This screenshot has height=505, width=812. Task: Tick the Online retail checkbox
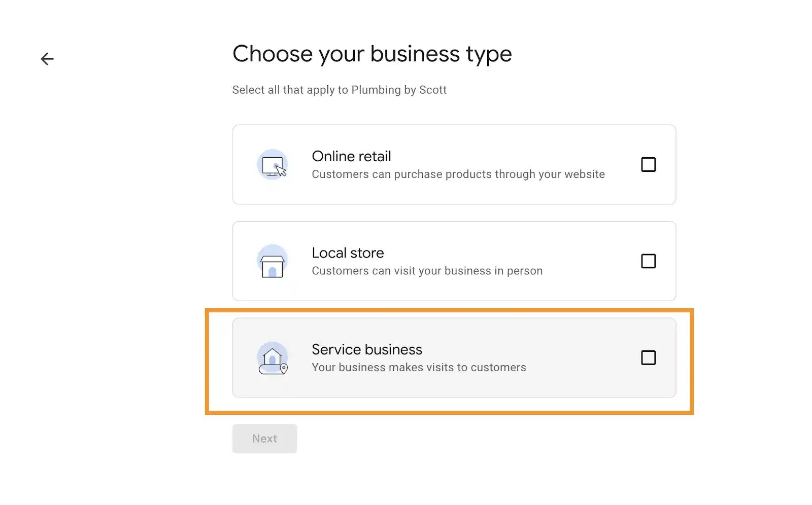(648, 165)
